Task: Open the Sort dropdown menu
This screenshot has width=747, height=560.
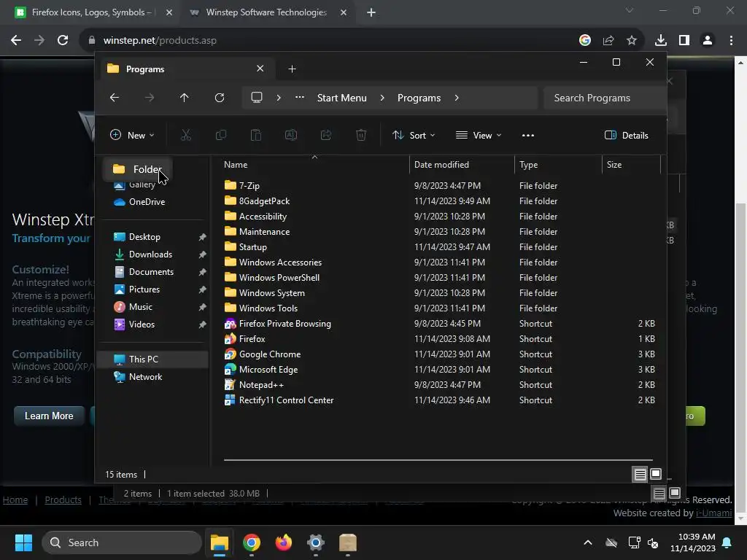Action: click(414, 135)
